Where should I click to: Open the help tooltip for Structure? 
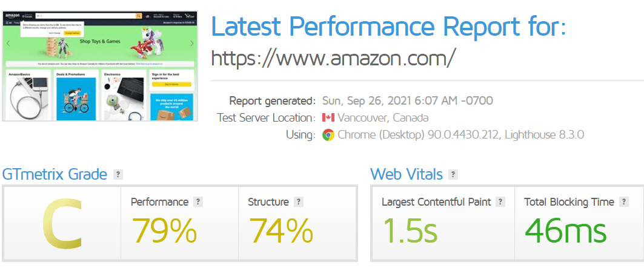[x=299, y=202]
